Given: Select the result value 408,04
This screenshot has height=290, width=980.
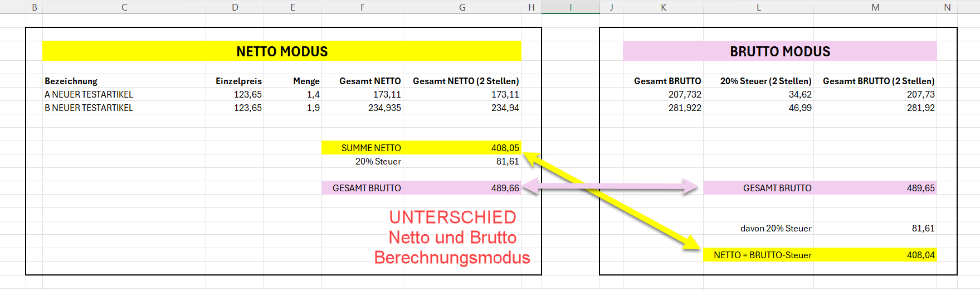Looking at the screenshot, I should pos(875,255).
